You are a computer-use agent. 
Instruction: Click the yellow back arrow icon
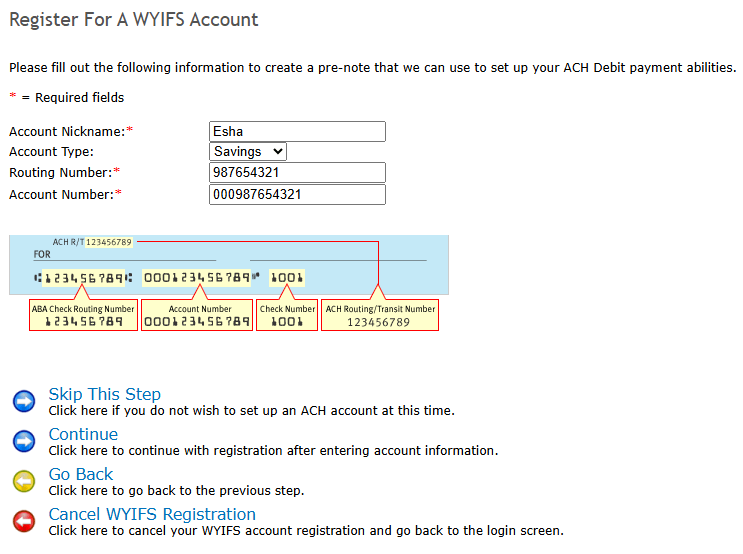point(24,482)
